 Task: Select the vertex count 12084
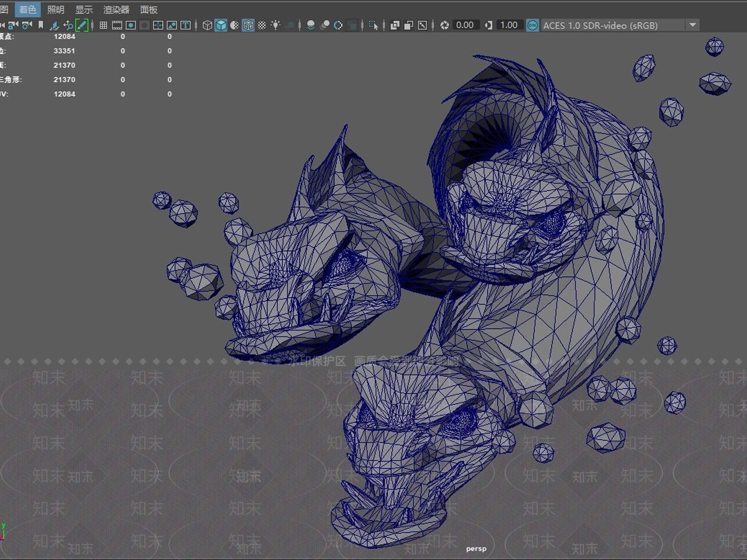pyautogui.click(x=64, y=36)
